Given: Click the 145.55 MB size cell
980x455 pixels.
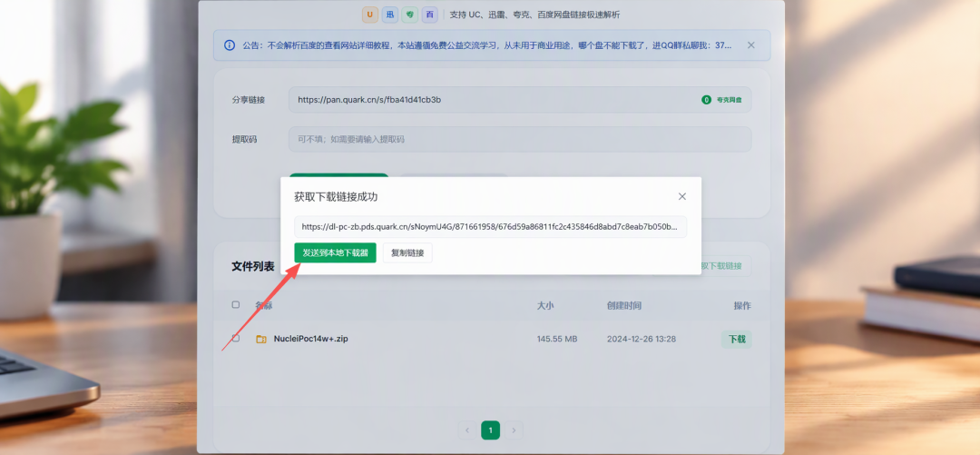Looking at the screenshot, I should (x=557, y=339).
